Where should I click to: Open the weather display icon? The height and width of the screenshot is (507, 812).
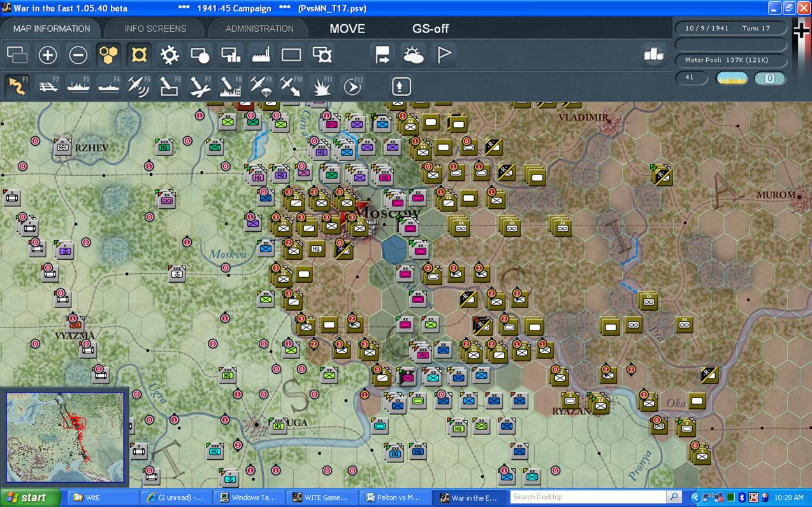(413, 55)
